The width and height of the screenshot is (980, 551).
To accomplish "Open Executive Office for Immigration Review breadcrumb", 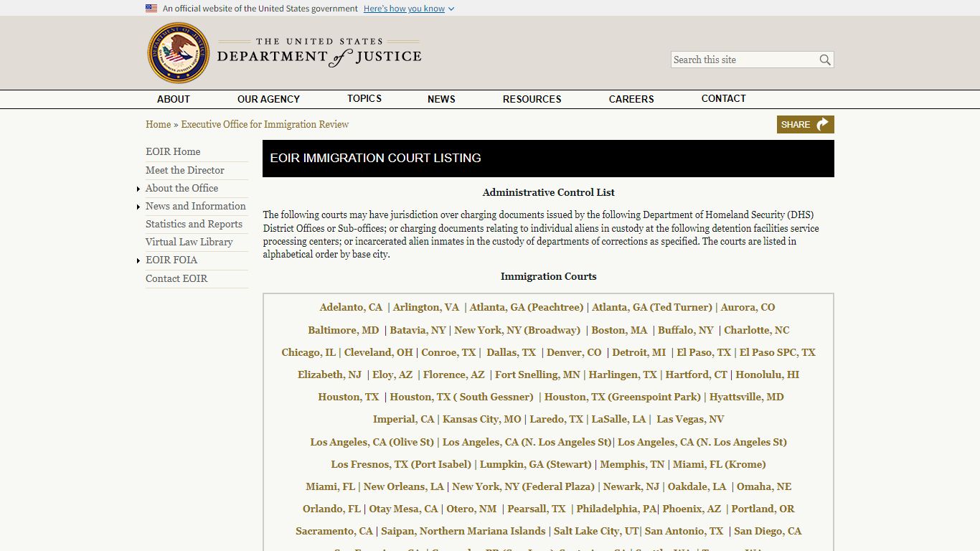I will 265,124.
